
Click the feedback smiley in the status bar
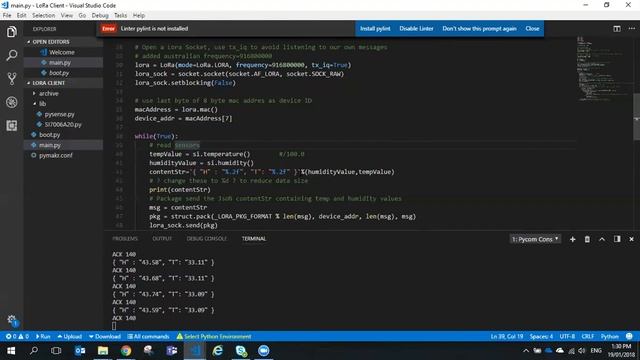click(x=629, y=337)
